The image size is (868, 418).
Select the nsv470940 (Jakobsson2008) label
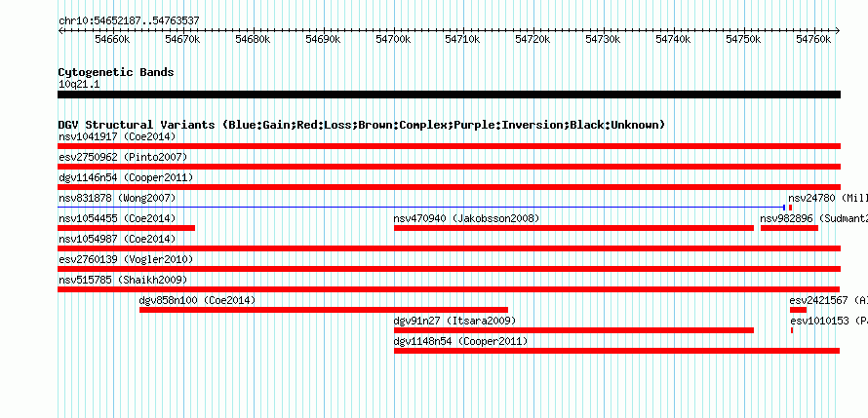tap(466, 218)
